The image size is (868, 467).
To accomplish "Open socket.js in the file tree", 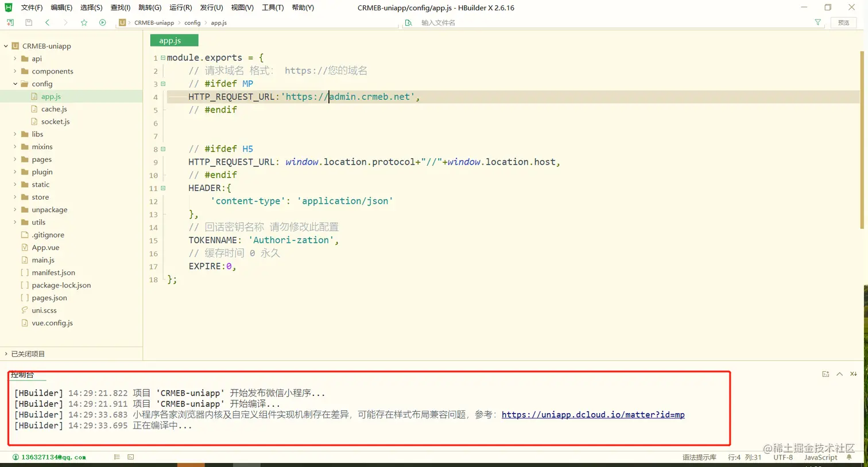I will [x=55, y=122].
